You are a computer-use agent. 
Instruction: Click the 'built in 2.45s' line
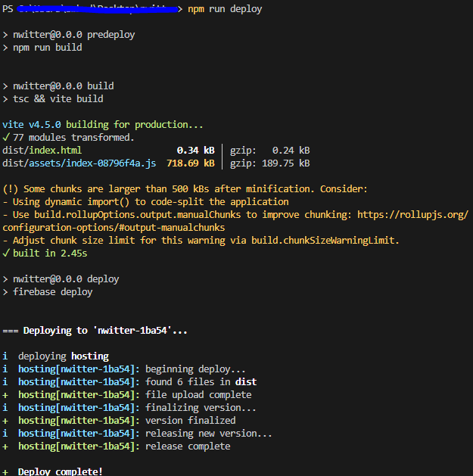click(x=45, y=254)
